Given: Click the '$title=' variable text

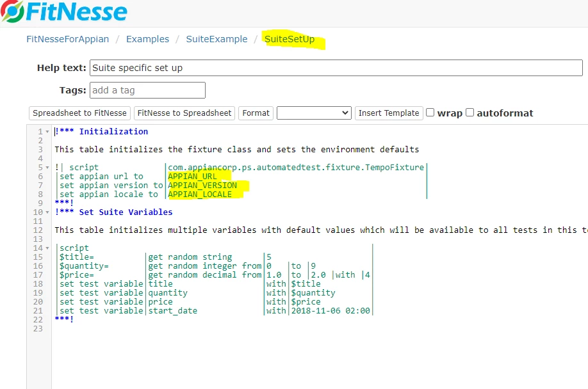Looking at the screenshot, I should pyautogui.click(x=76, y=257).
